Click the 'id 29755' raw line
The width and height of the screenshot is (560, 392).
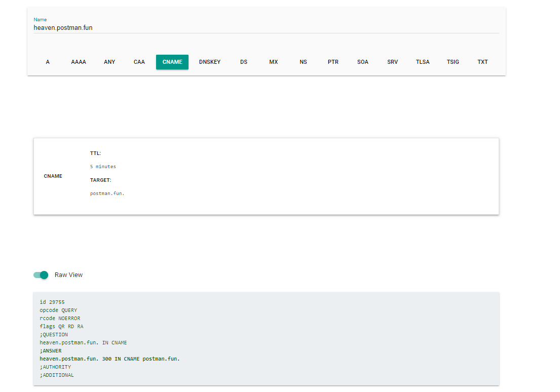52,302
